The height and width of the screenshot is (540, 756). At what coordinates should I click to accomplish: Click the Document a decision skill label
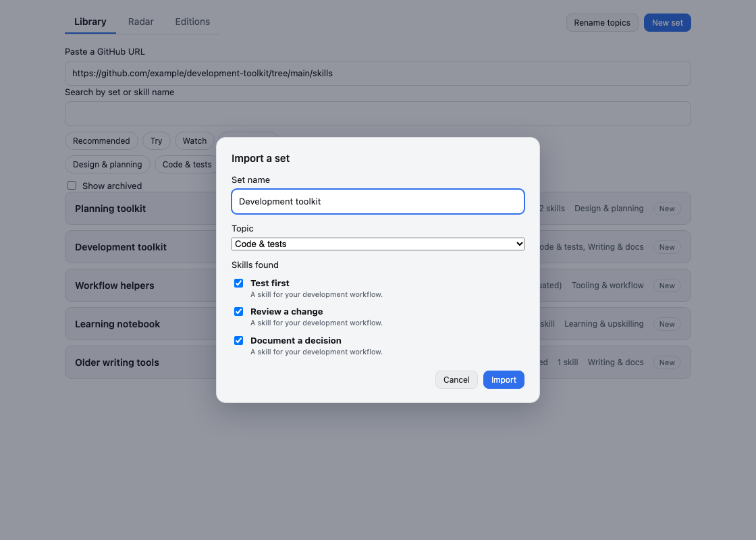296,340
